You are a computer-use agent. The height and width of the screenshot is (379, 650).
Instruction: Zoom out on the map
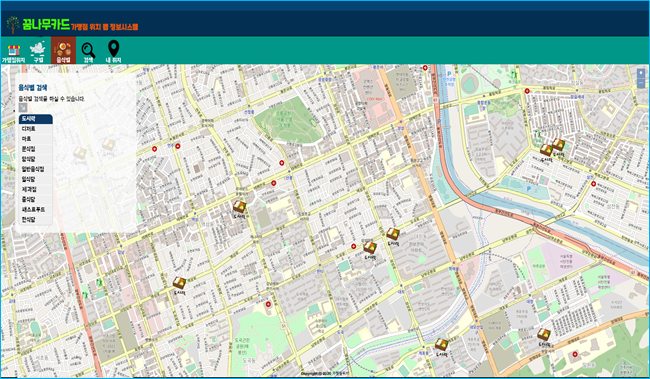click(x=641, y=83)
